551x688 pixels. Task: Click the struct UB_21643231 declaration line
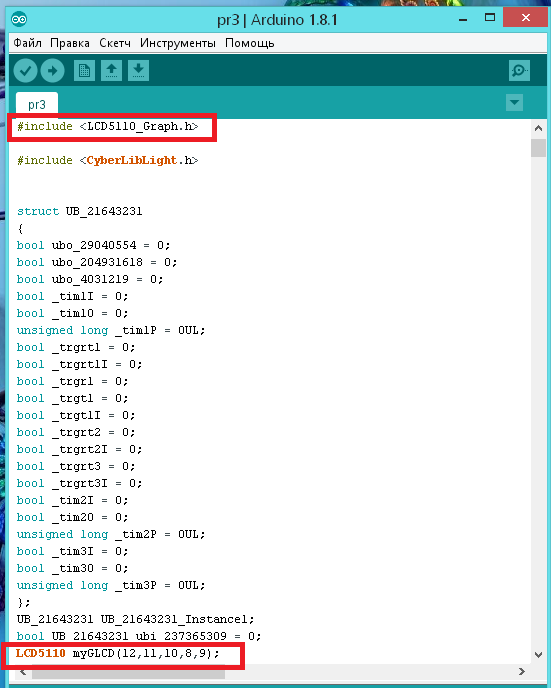(80, 211)
